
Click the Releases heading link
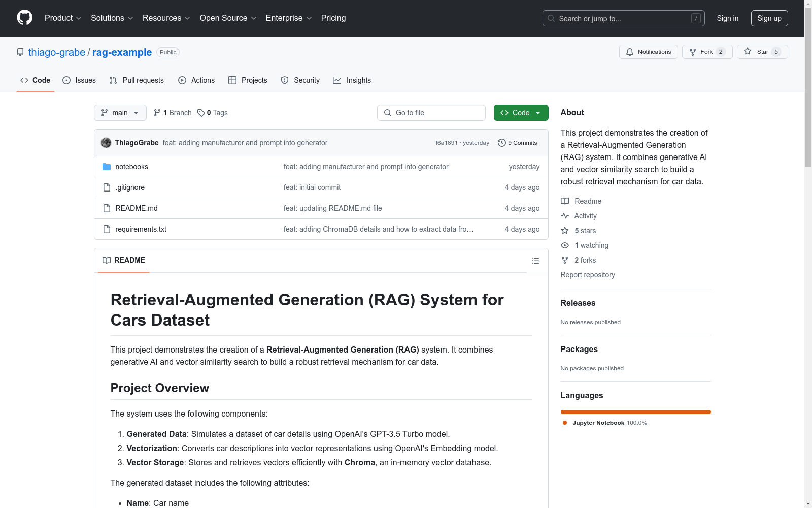coord(578,303)
